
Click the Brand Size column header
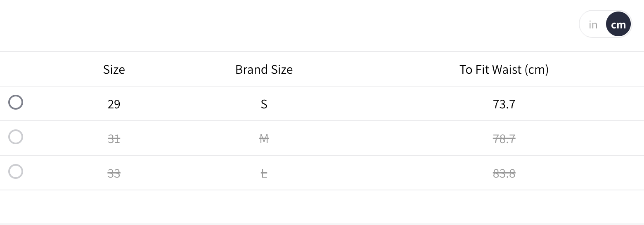(x=264, y=69)
